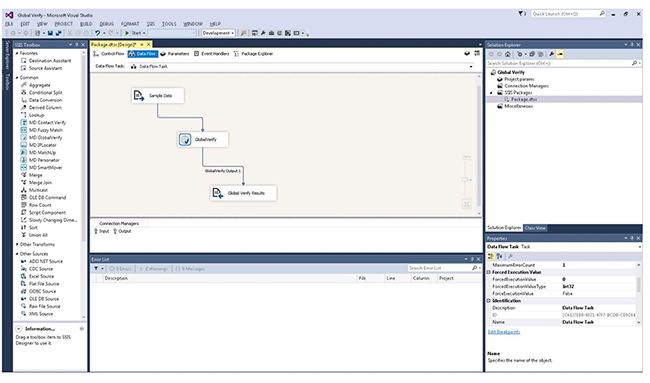The width and height of the screenshot is (650, 383).
Task: Click the Edit Breakpoints link
Action: (x=504, y=332)
